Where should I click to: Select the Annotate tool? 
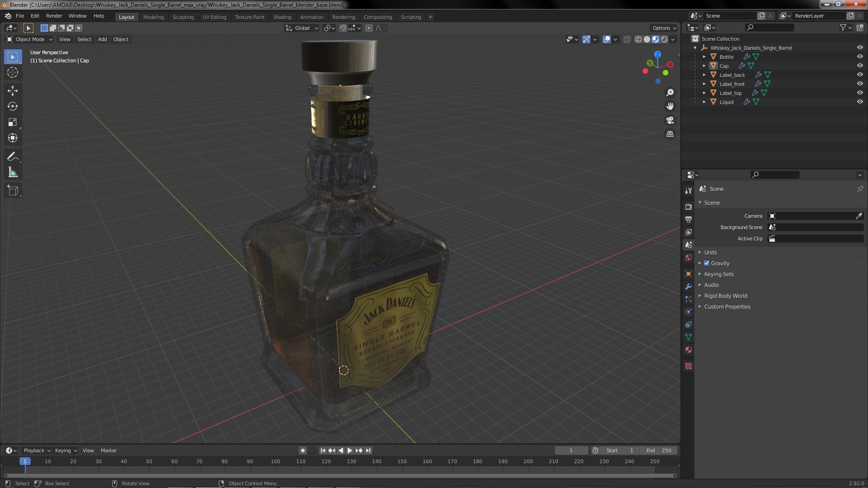pyautogui.click(x=13, y=156)
